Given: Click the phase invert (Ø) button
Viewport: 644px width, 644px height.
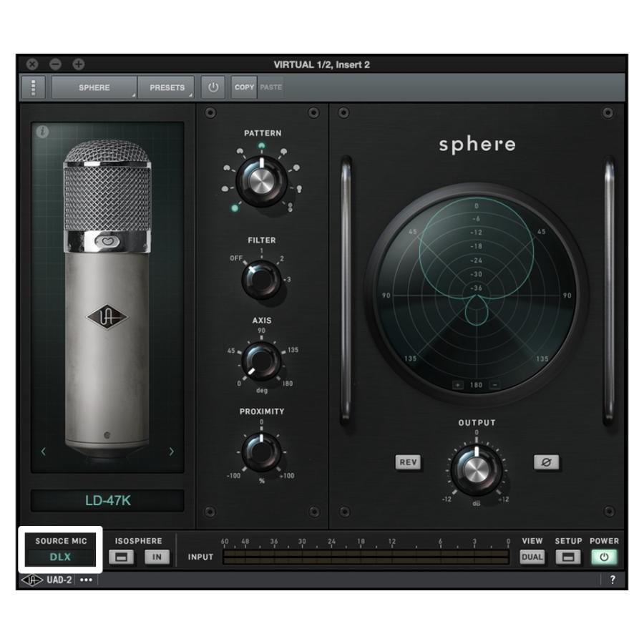Looking at the screenshot, I should (547, 462).
